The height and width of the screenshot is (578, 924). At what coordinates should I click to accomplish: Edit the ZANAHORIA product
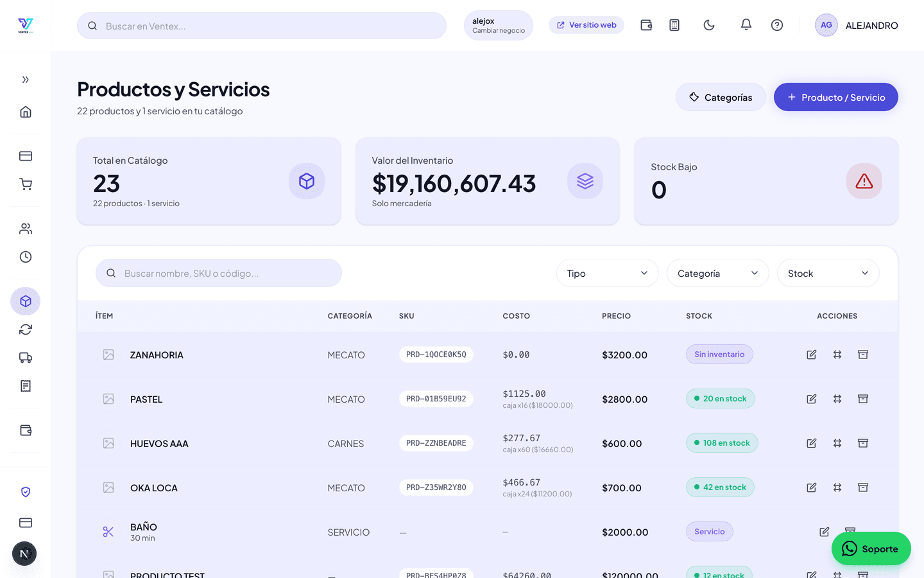812,355
